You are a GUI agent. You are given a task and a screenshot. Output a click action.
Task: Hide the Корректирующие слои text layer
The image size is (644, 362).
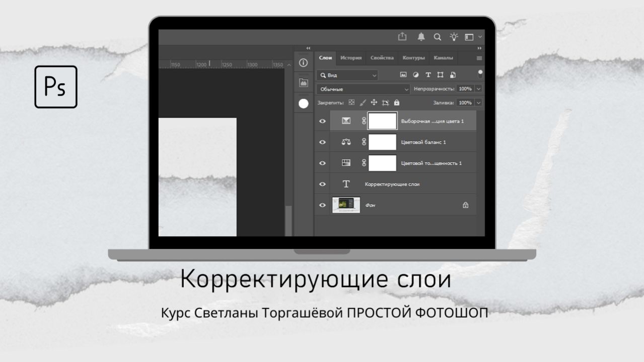click(323, 184)
